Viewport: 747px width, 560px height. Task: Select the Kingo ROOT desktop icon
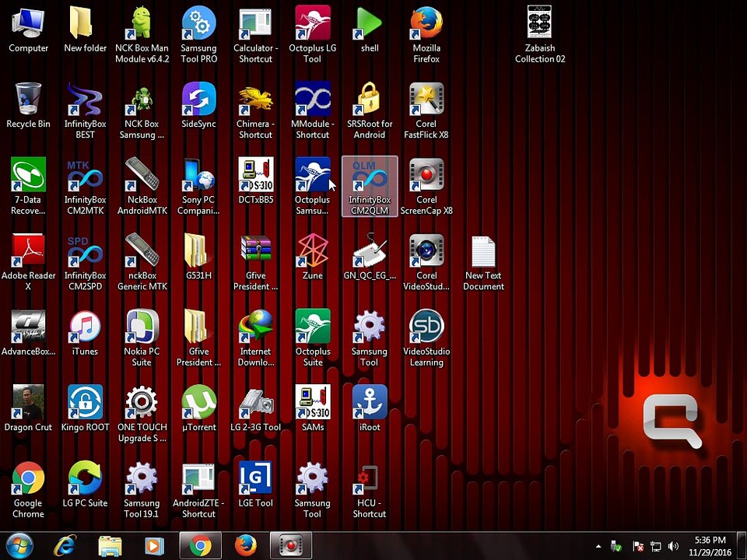(86, 408)
